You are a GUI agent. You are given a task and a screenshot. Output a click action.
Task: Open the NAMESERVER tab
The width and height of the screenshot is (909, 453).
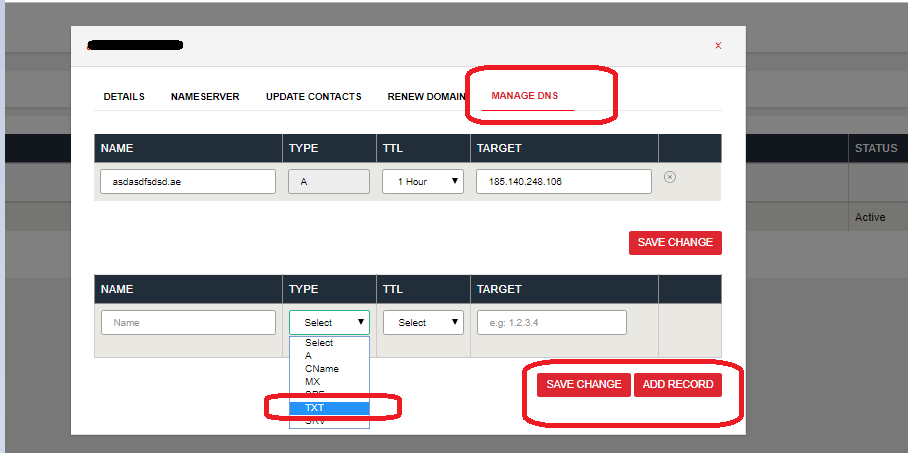(x=205, y=97)
